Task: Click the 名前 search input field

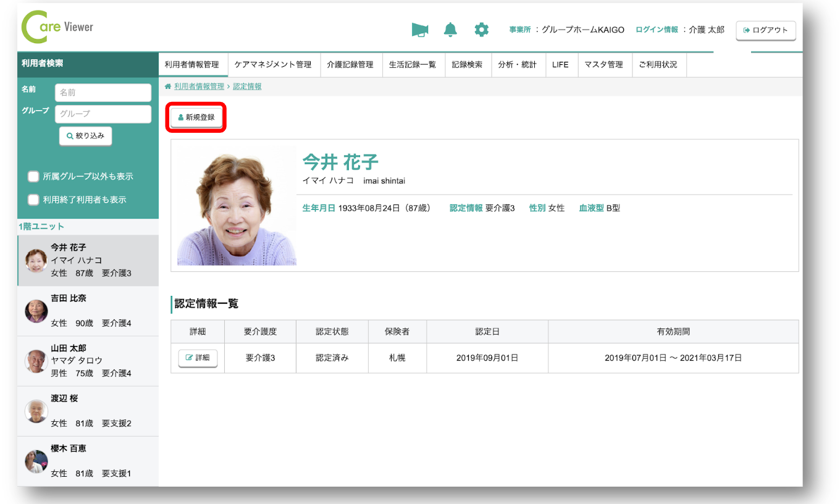Action: [103, 93]
